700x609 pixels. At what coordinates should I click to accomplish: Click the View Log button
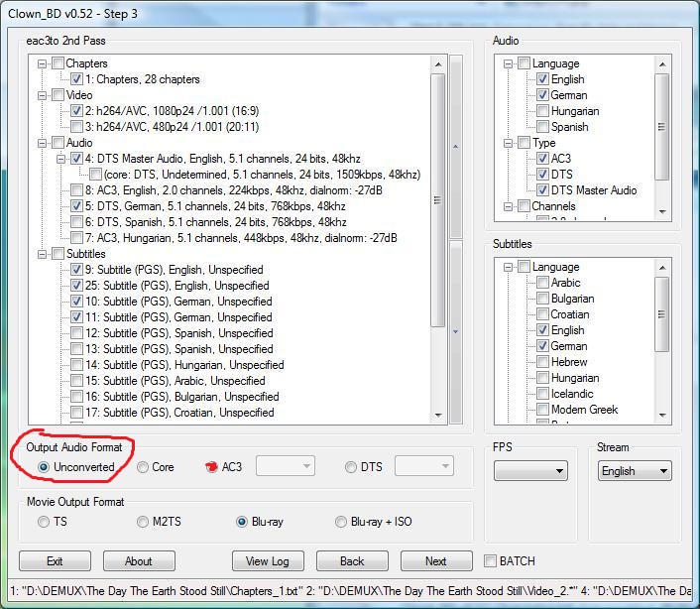[268, 561]
